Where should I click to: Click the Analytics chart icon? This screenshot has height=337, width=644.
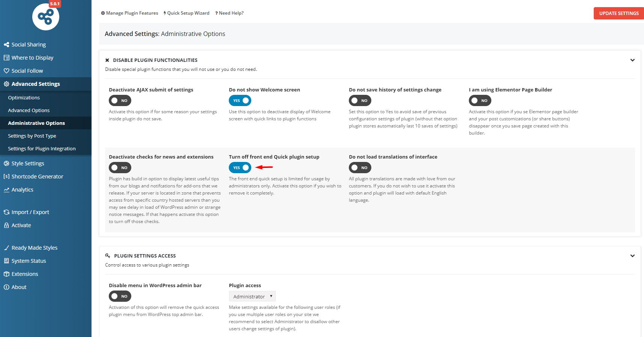pyautogui.click(x=6, y=190)
